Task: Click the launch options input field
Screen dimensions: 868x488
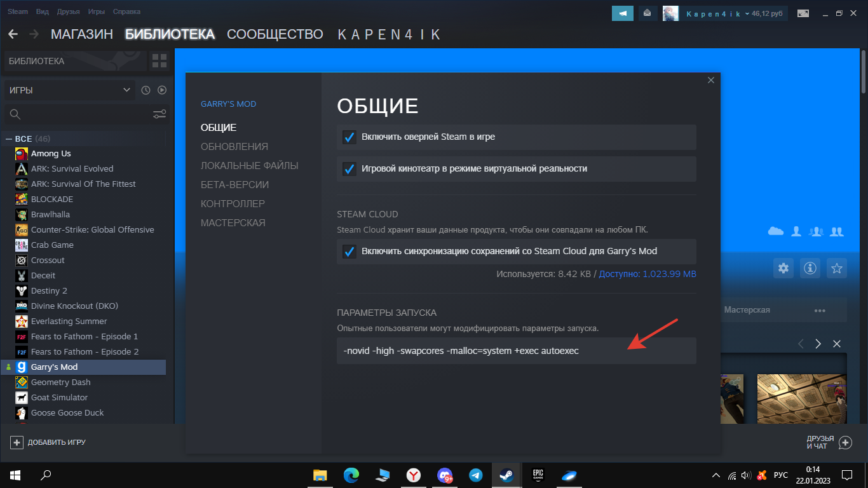Action: point(517,351)
